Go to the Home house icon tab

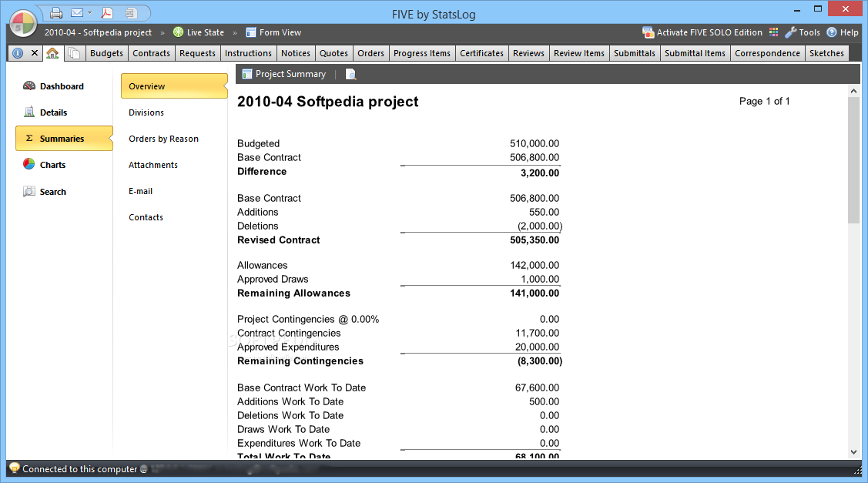pyautogui.click(x=52, y=53)
